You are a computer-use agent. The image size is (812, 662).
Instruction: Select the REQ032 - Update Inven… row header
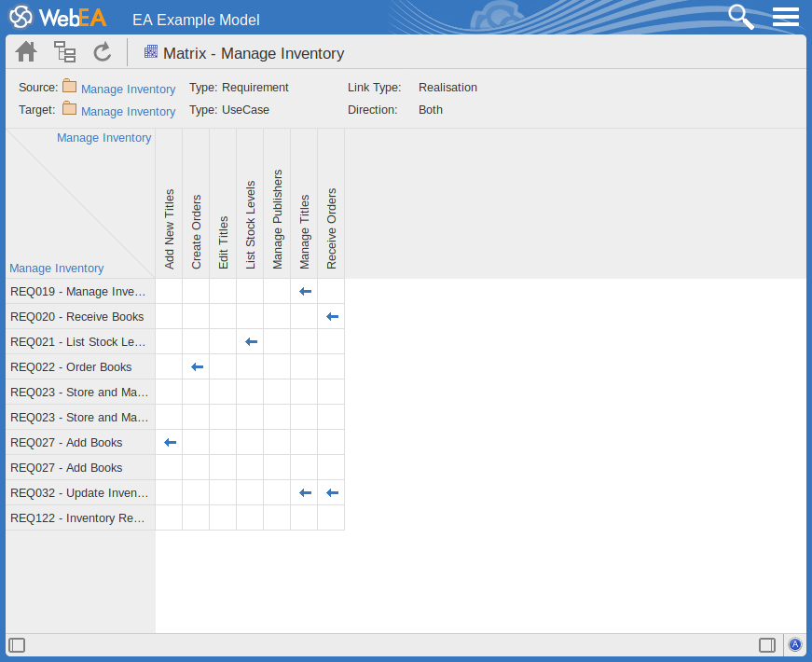(x=79, y=492)
